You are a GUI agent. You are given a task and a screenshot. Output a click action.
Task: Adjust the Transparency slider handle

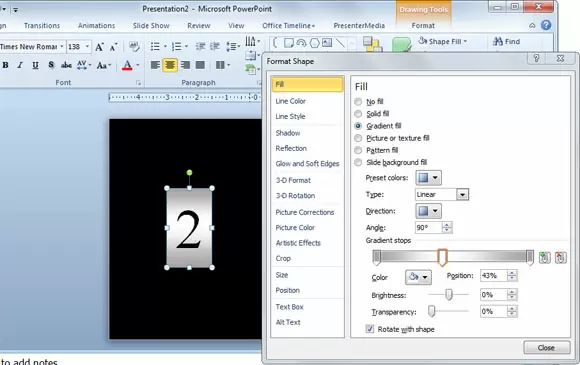[431, 311]
